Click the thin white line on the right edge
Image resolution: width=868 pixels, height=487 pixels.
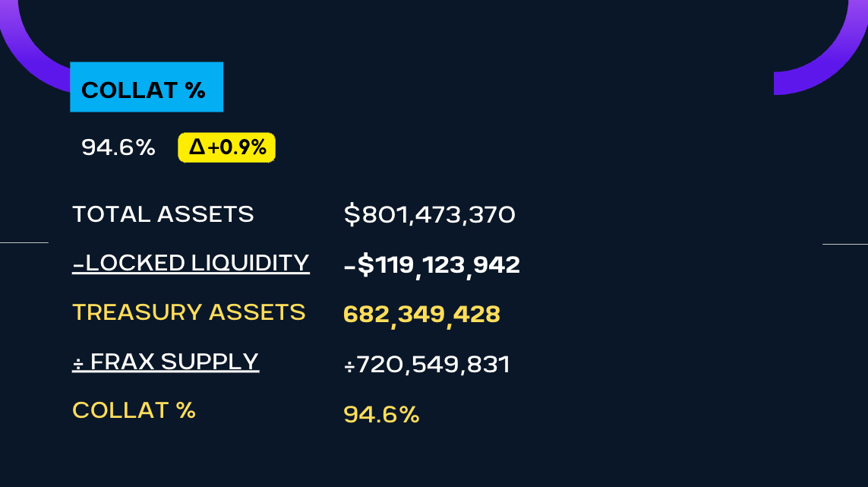coord(844,244)
